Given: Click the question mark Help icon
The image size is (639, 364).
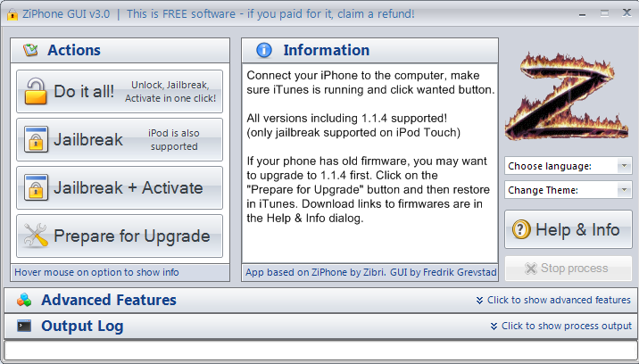Looking at the screenshot, I should pos(521,229).
